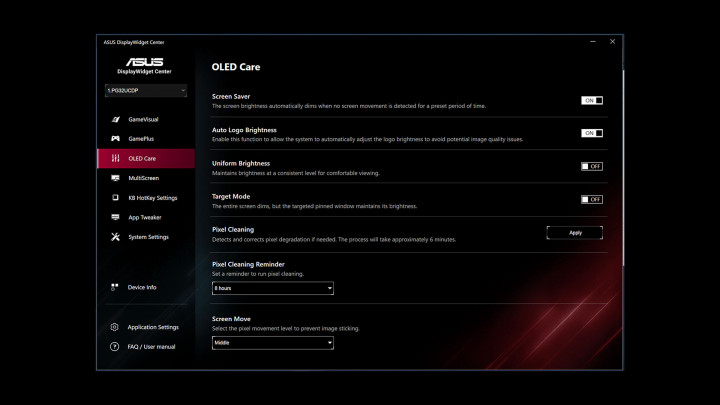720x405 pixels.
Task: Open the Pixel Cleaning Reminder dropdown
Action: (x=273, y=288)
